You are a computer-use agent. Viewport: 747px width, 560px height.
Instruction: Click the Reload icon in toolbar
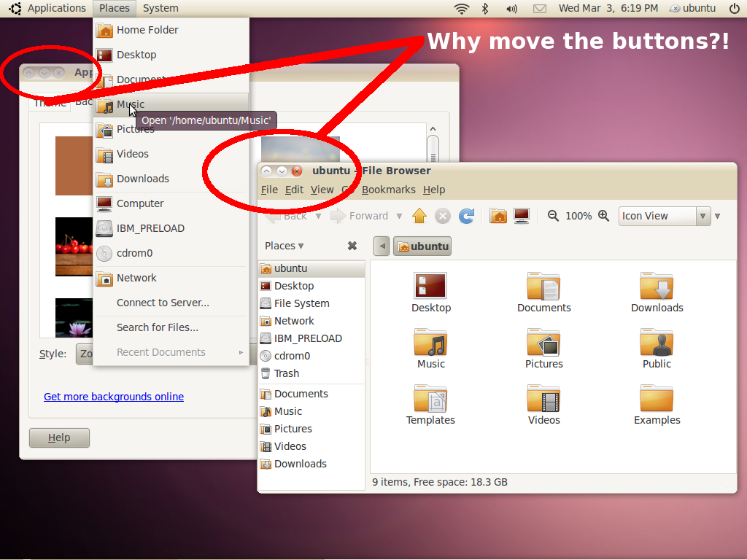(x=467, y=216)
